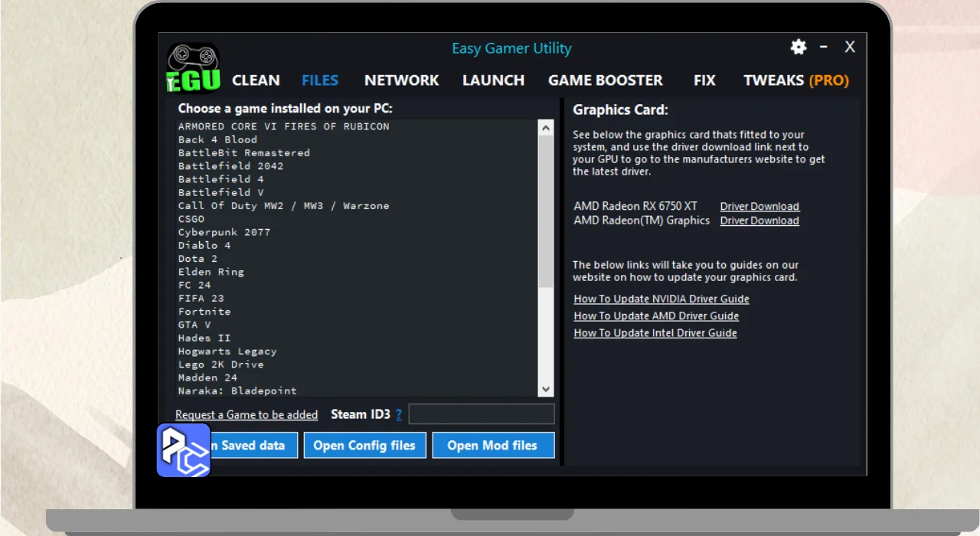This screenshot has width=980, height=536.
Task: Click the Steam ID3 input field
Action: click(x=482, y=414)
